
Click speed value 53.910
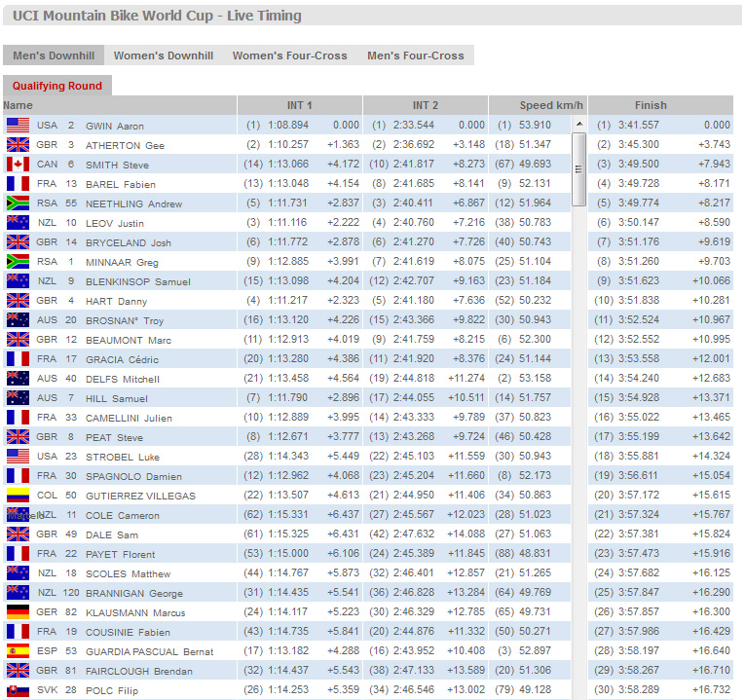tap(535, 126)
